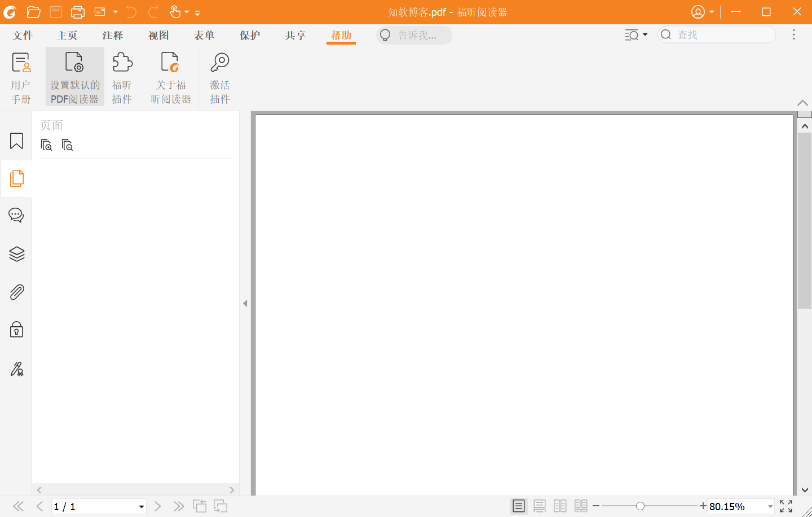Click the zoom out minus button
Image resolution: width=812 pixels, height=517 pixels.
[x=596, y=506]
